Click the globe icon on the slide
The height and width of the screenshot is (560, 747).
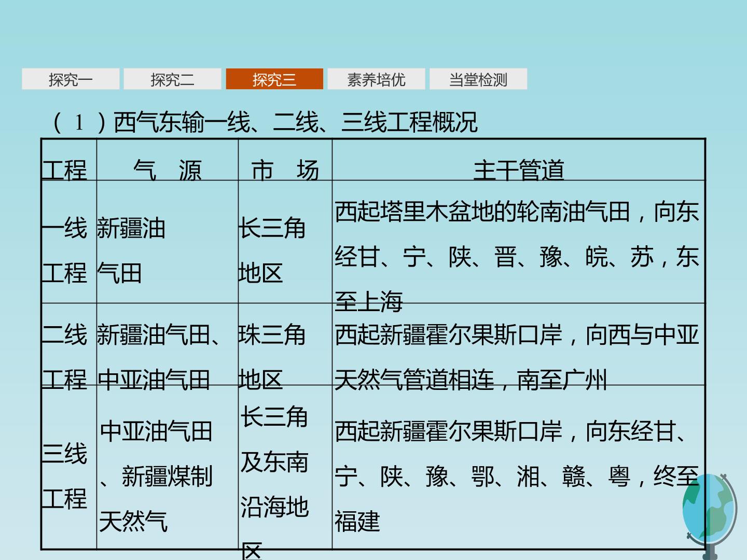point(710,516)
